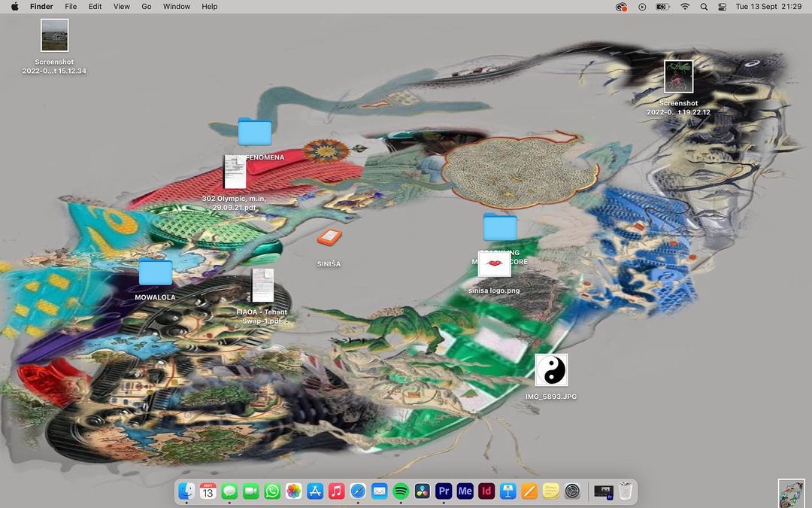Open DaVinci Resolve in the dock
This screenshot has height=508, width=812.
click(422, 491)
